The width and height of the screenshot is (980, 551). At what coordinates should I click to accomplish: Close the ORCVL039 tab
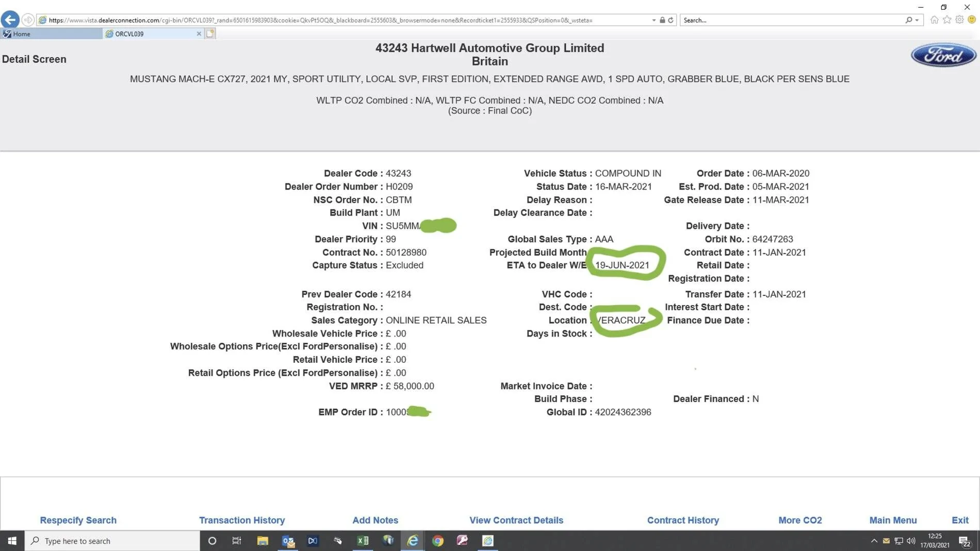tap(199, 34)
